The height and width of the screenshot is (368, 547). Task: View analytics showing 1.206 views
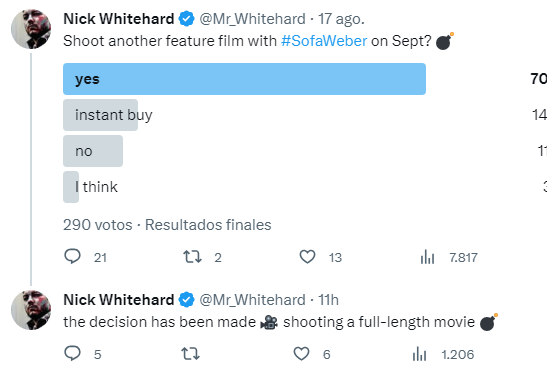(443, 354)
